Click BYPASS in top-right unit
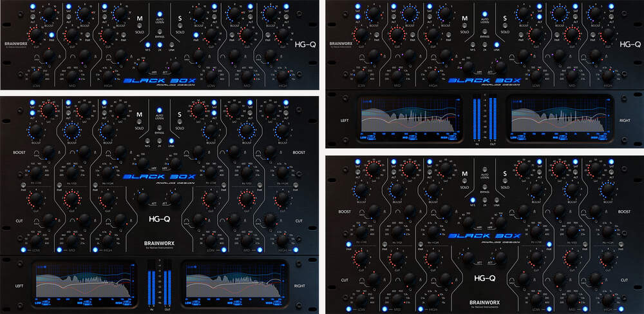This screenshot has height=314, width=644. pyautogui.click(x=485, y=32)
